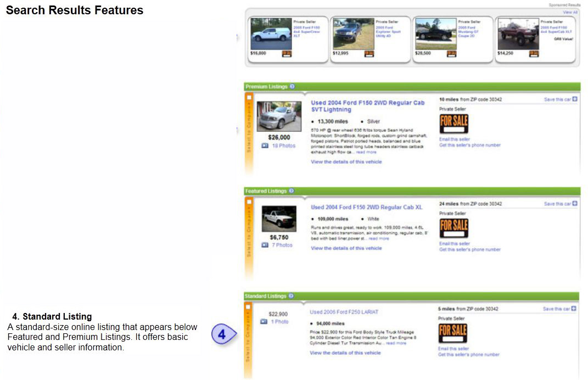The width and height of the screenshot is (588, 380).
Task: Open the Used 2006 Ford F250 LARIAT title
Action: pyautogui.click(x=344, y=312)
